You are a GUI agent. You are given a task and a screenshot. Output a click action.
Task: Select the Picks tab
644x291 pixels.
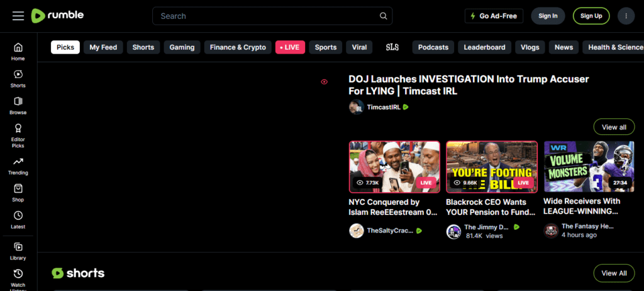65,47
